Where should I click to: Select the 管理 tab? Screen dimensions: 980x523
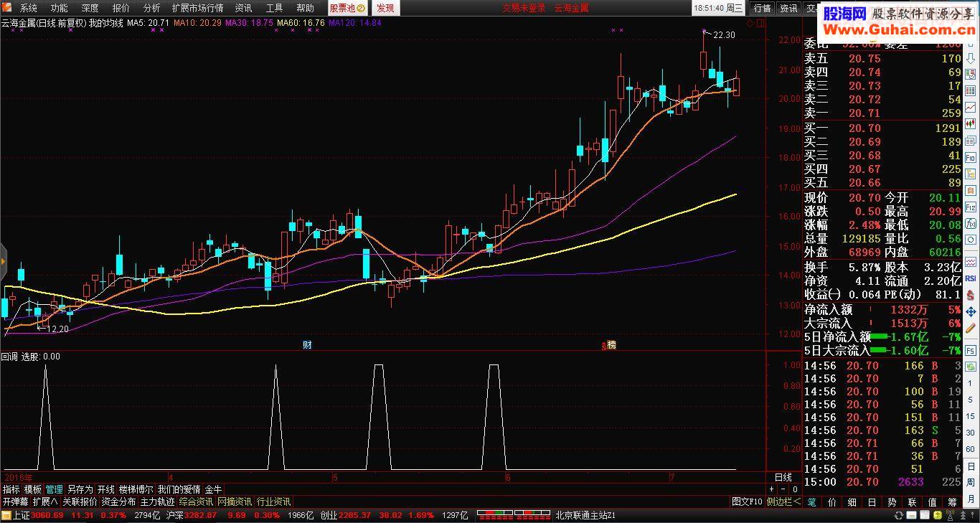[x=54, y=489]
